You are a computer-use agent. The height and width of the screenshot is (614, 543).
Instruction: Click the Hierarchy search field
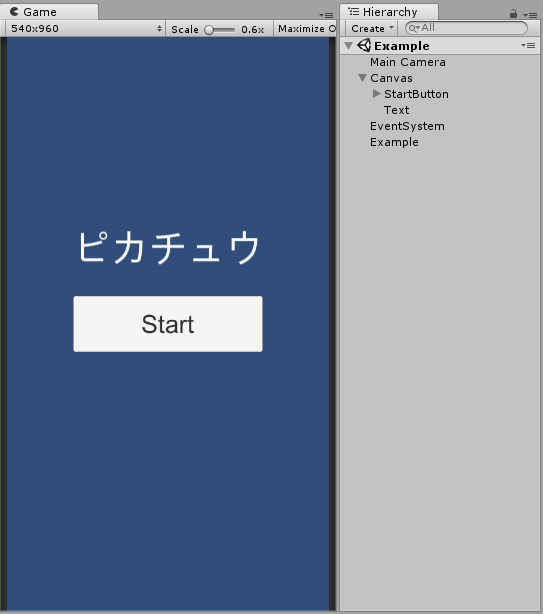[466, 28]
